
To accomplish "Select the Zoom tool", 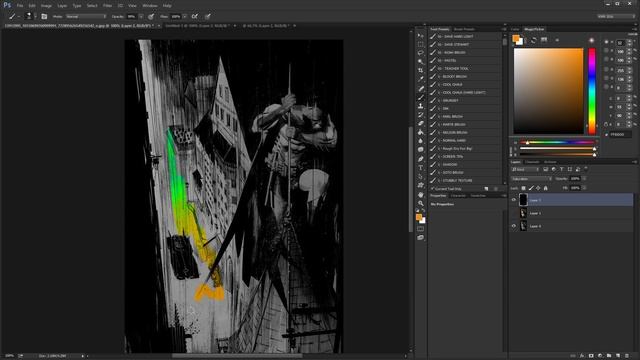I will [420, 203].
